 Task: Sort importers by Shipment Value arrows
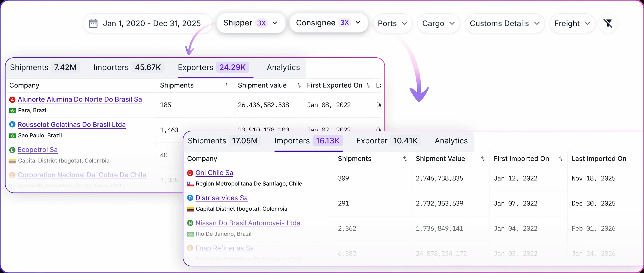click(483, 159)
